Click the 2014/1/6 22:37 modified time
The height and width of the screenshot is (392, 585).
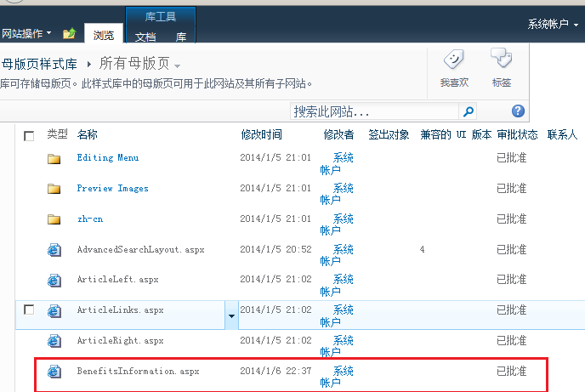pos(275,371)
